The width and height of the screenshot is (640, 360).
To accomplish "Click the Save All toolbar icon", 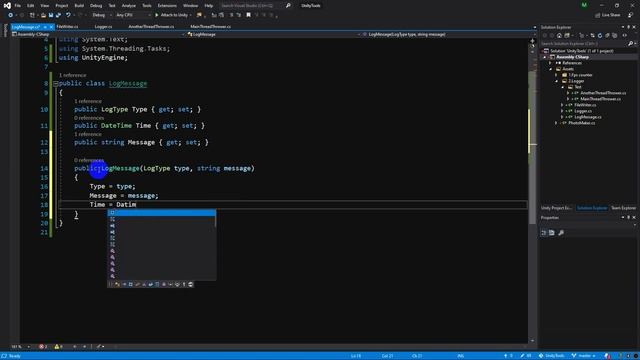I will (x=58, y=15).
